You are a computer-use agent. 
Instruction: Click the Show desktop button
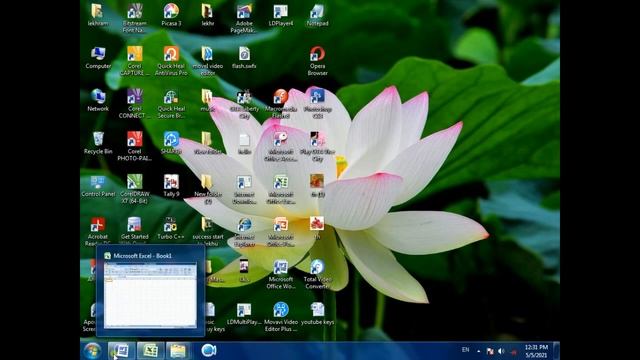(556, 351)
